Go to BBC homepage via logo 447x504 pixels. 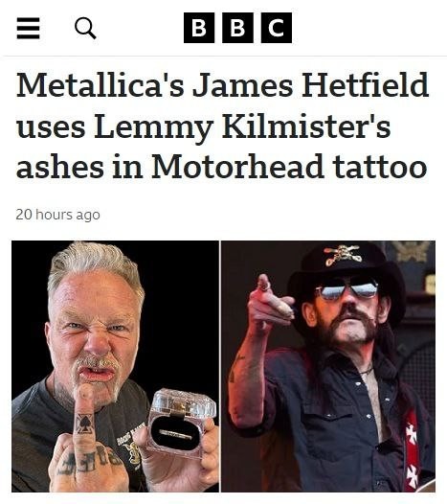tap(237, 28)
